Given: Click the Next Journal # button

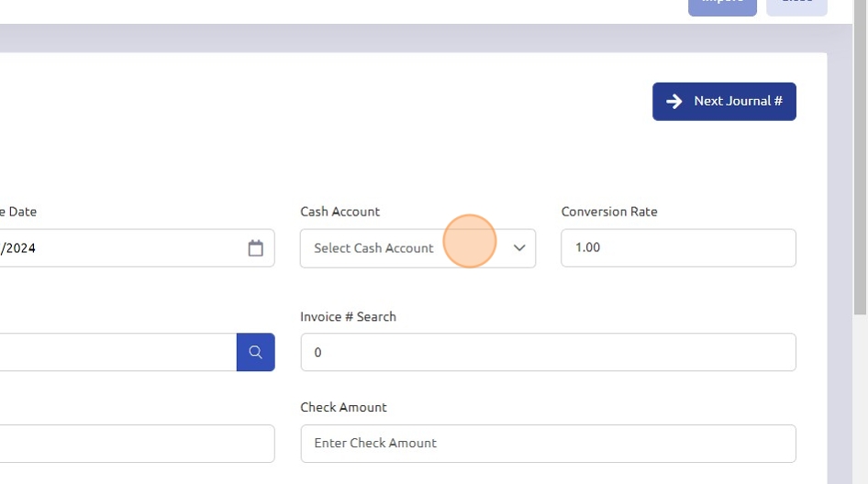Looking at the screenshot, I should [x=724, y=102].
